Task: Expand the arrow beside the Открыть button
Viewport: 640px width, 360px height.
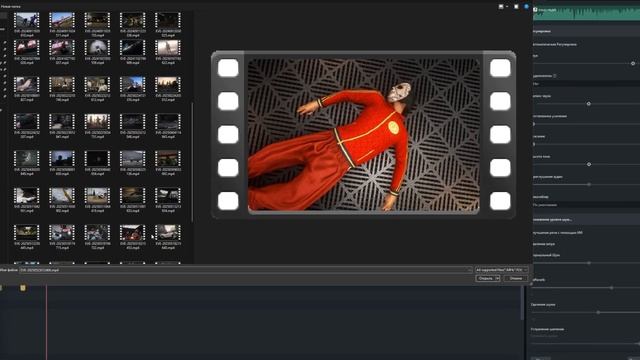Action: click(x=497, y=278)
